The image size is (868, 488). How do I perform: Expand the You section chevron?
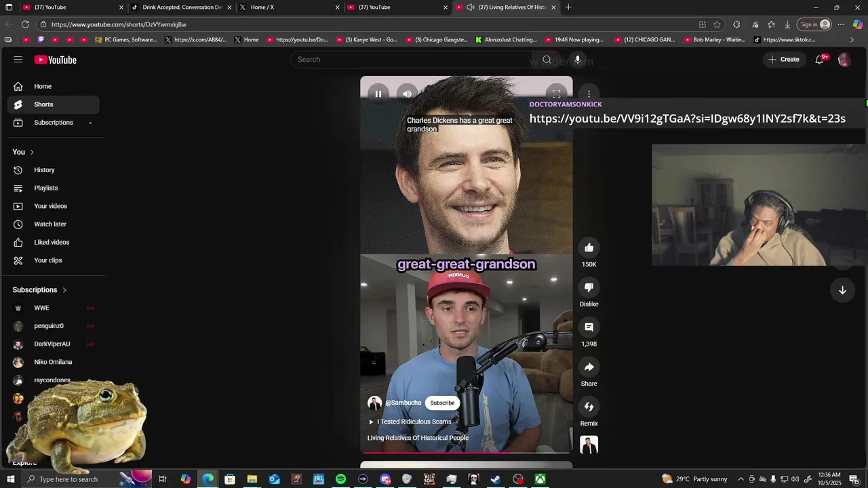click(x=32, y=152)
